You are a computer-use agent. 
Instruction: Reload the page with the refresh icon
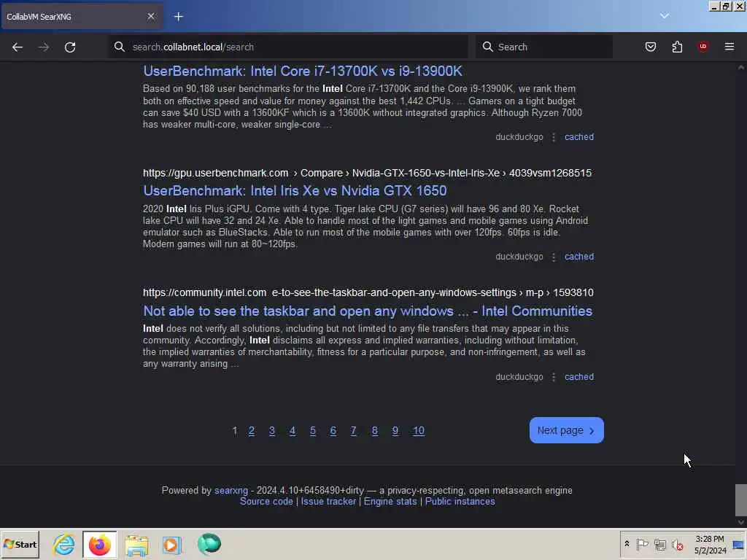click(70, 47)
